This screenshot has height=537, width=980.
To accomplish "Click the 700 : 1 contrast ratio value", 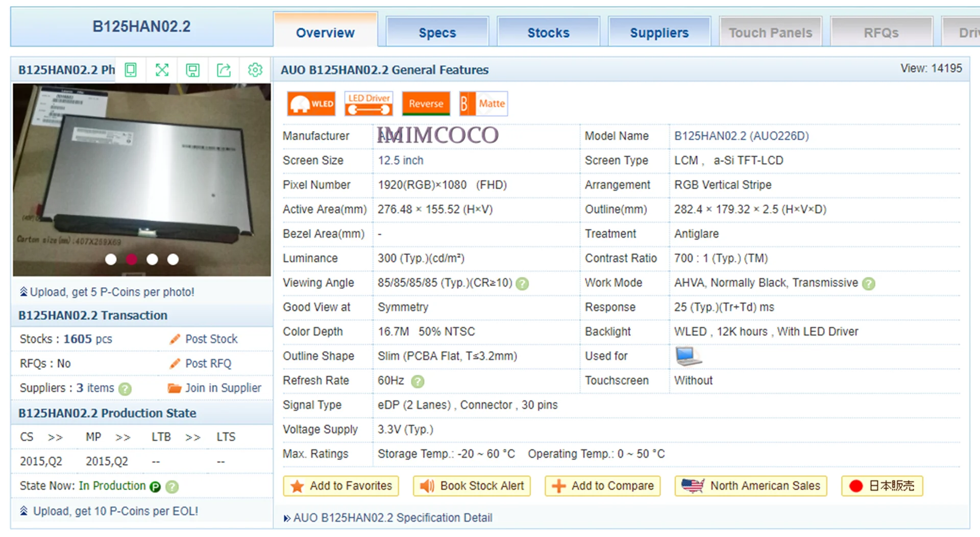I will 721,259.
